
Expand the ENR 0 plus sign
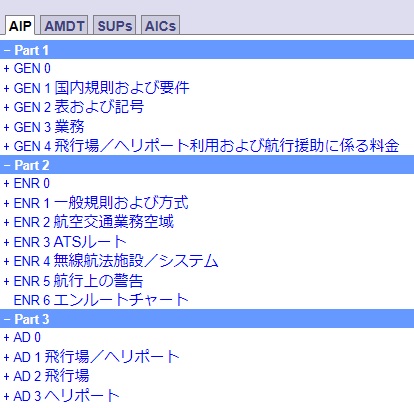(6, 183)
